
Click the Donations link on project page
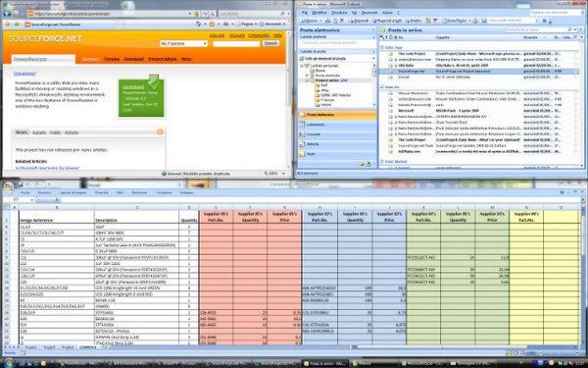24,74
